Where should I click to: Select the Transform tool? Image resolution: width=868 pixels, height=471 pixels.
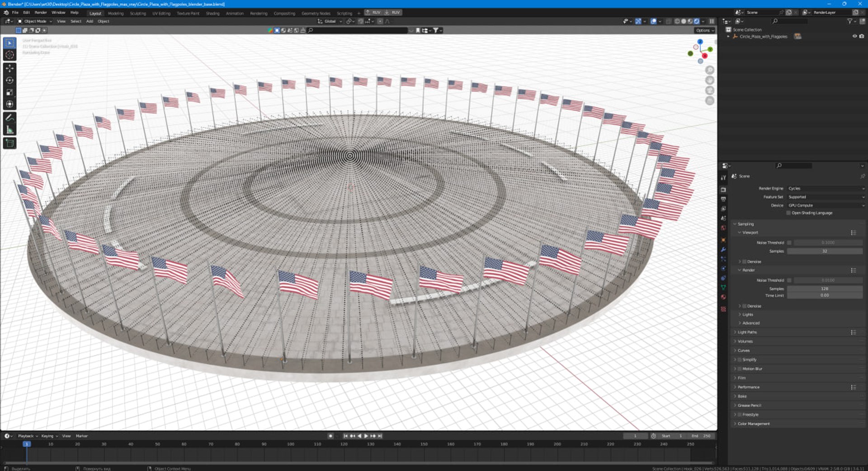pos(9,104)
